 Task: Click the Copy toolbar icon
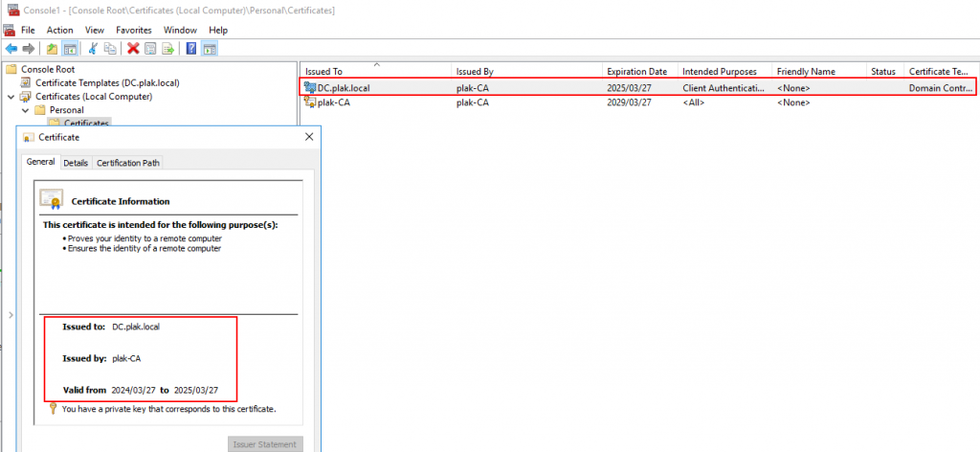(x=111, y=48)
